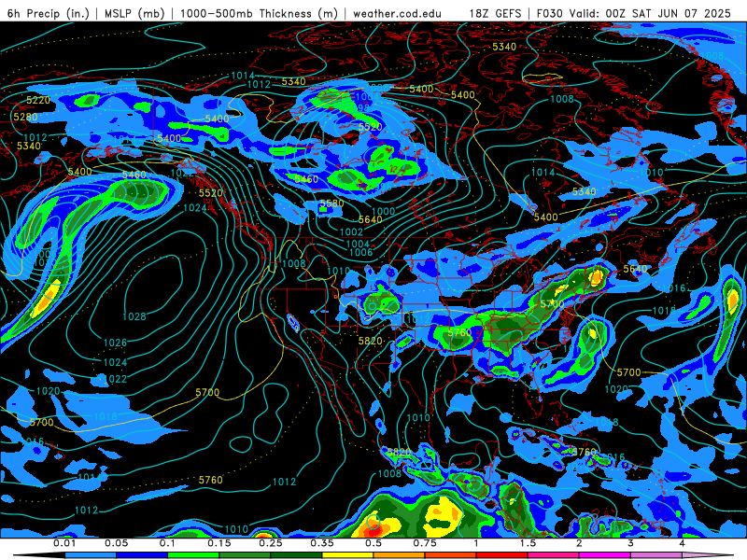747x560 pixels.
Task: Click the '1000' isobar label
Action: [x=384, y=212]
